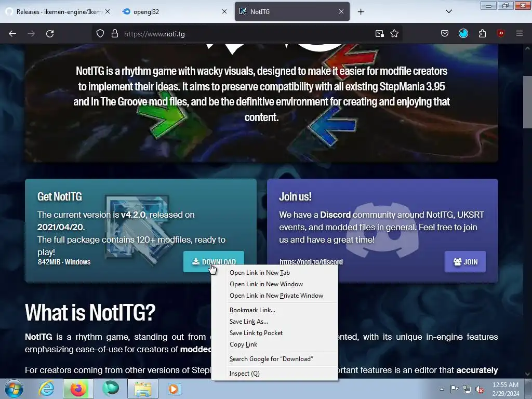Close the NotITG tab
Screen dimensions: 532x399
pos(341,11)
